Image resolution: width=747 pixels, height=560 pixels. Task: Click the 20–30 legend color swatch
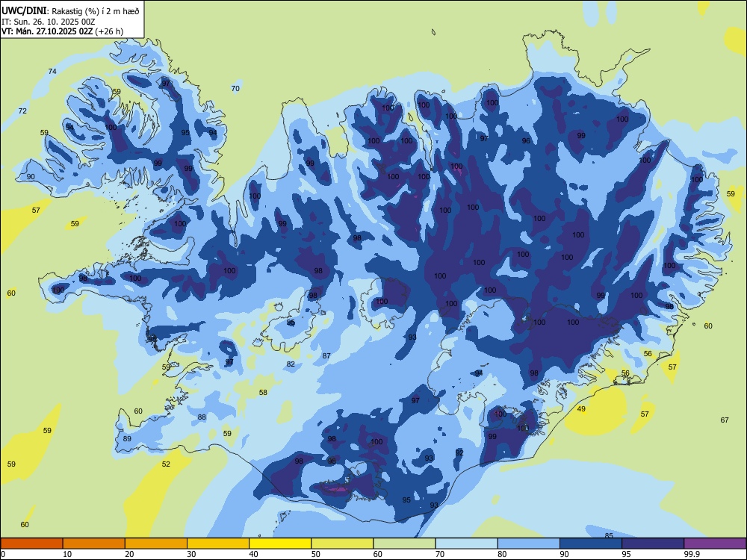click(x=156, y=544)
